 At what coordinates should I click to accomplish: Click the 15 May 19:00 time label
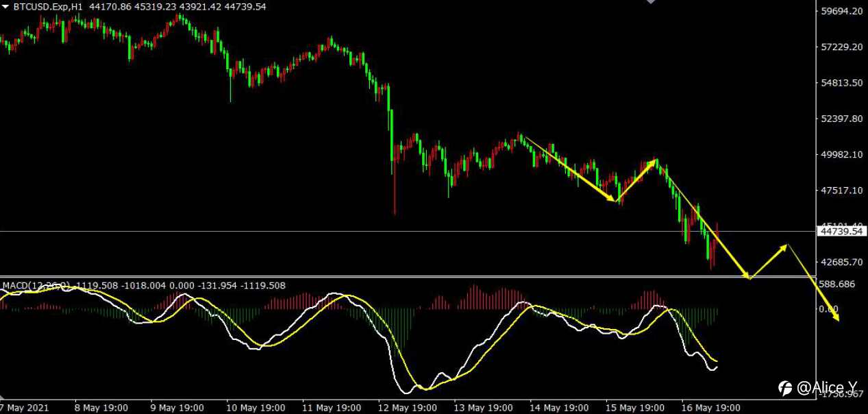point(636,408)
